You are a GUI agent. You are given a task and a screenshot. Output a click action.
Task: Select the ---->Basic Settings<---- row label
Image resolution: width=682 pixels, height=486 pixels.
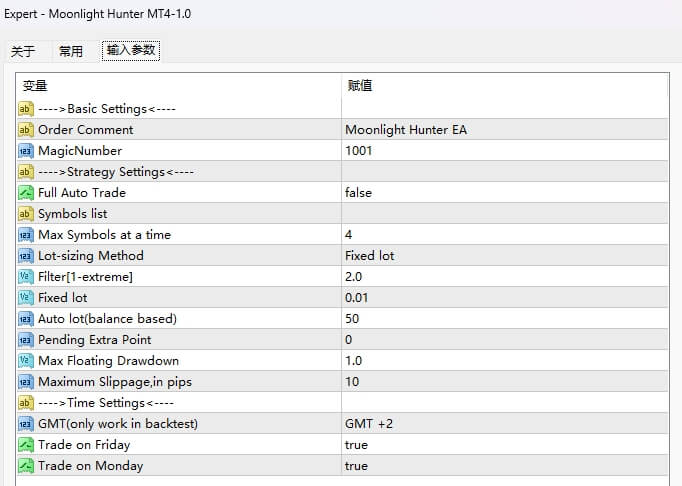tap(107, 109)
